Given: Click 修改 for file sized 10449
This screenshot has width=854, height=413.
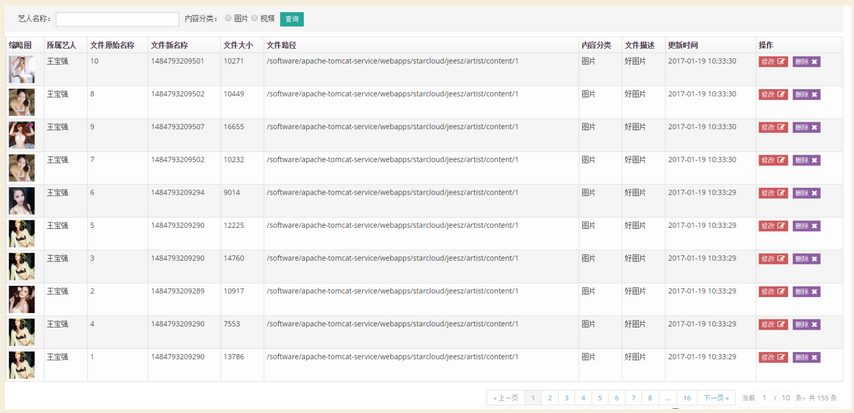Looking at the screenshot, I should pyautogui.click(x=773, y=94).
